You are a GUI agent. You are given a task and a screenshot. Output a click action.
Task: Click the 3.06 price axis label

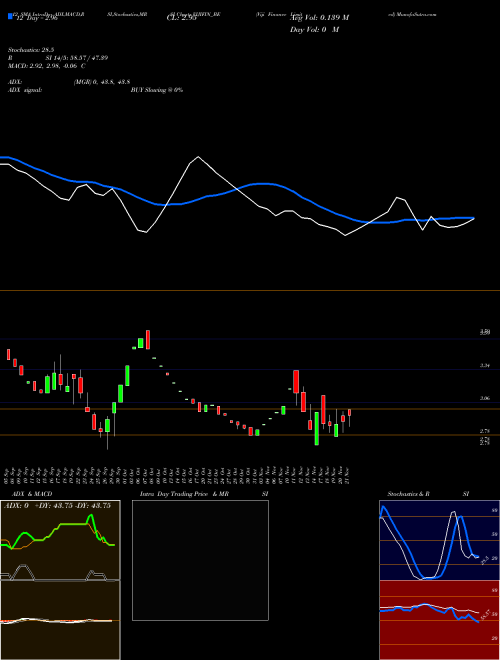(x=485, y=398)
